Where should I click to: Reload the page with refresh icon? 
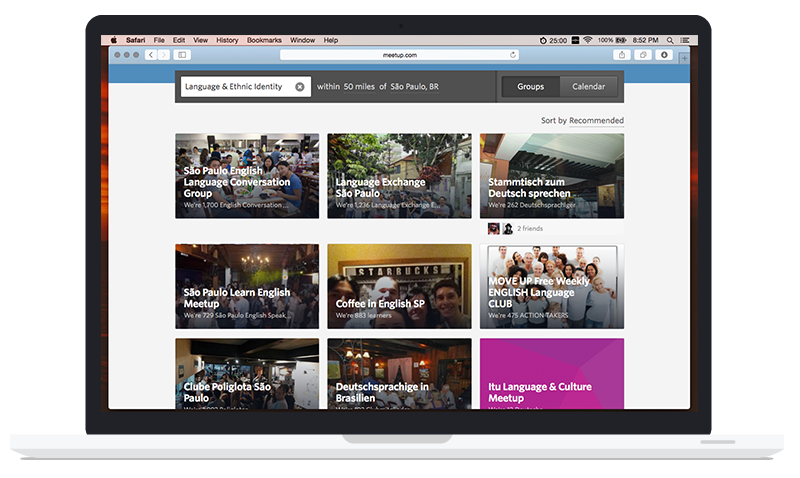(x=513, y=55)
